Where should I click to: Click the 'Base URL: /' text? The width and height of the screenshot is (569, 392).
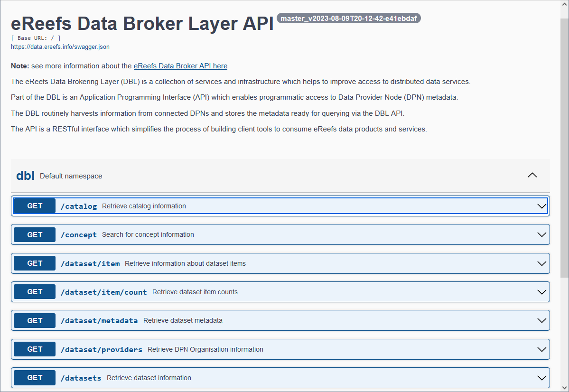36,38
